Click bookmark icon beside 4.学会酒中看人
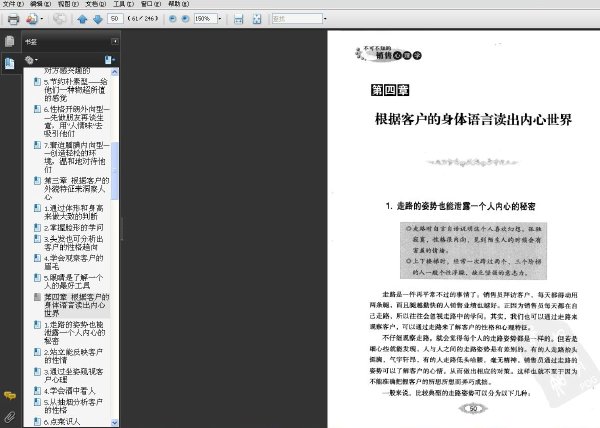 (x=37, y=391)
